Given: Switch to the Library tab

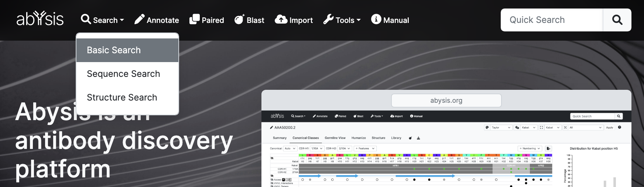Looking at the screenshot, I should pyautogui.click(x=396, y=138).
